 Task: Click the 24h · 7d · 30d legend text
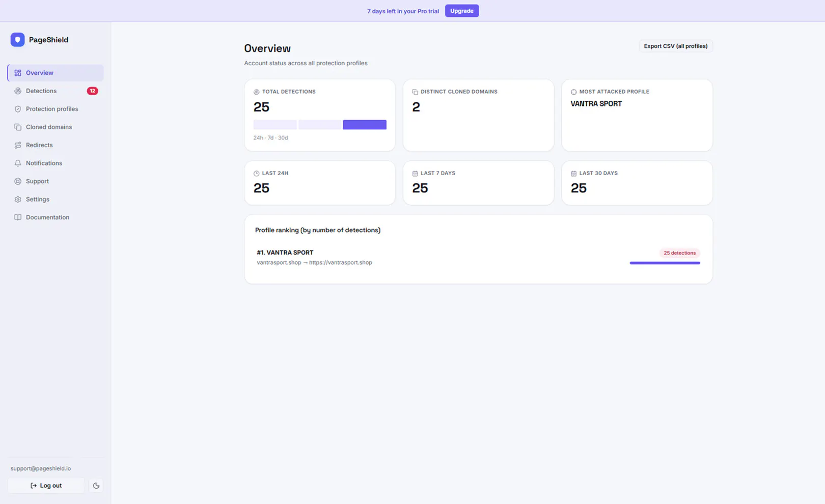(270, 138)
